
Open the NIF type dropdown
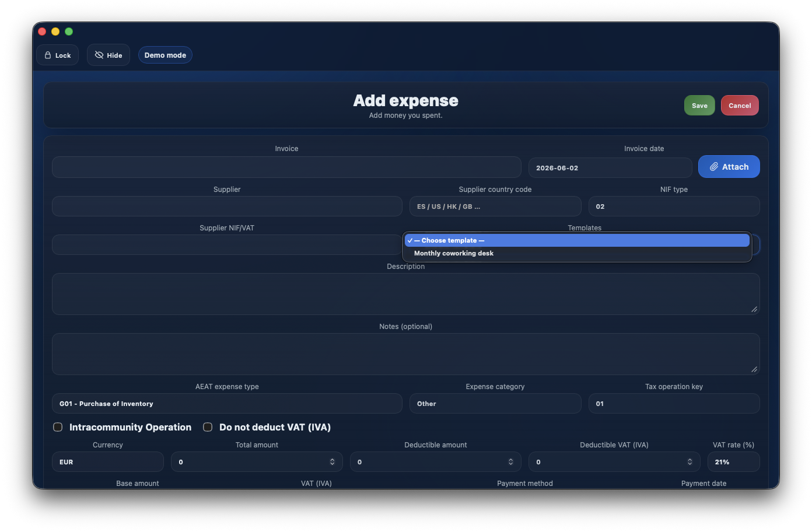click(674, 206)
